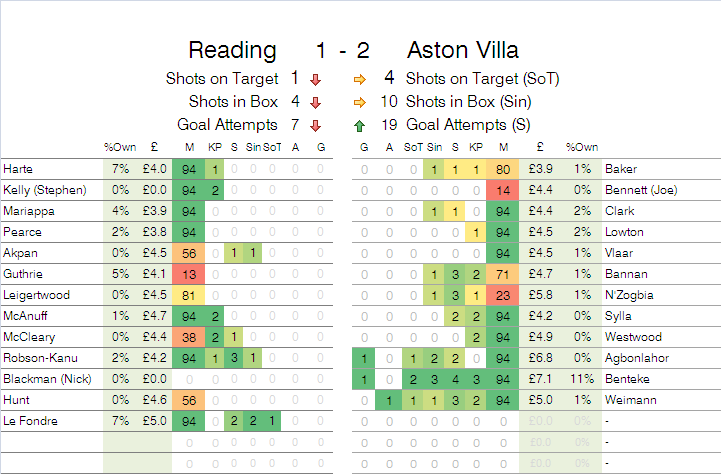Click Benteke's 11% ownership cell
This screenshot has width=721, height=474.
[578, 379]
